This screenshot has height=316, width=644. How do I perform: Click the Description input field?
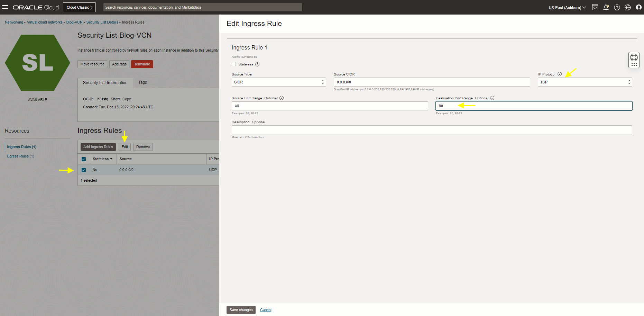[432, 130]
